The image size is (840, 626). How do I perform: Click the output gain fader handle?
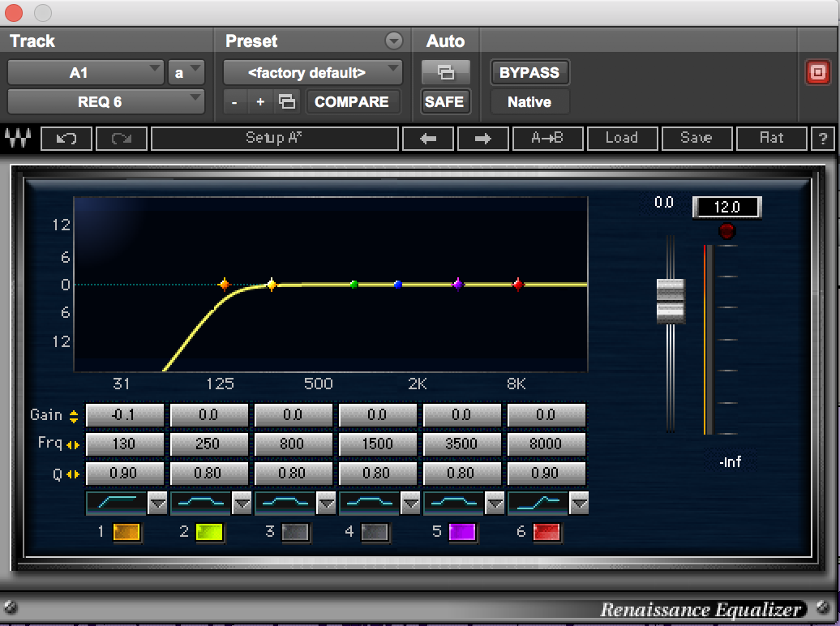[x=671, y=301]
